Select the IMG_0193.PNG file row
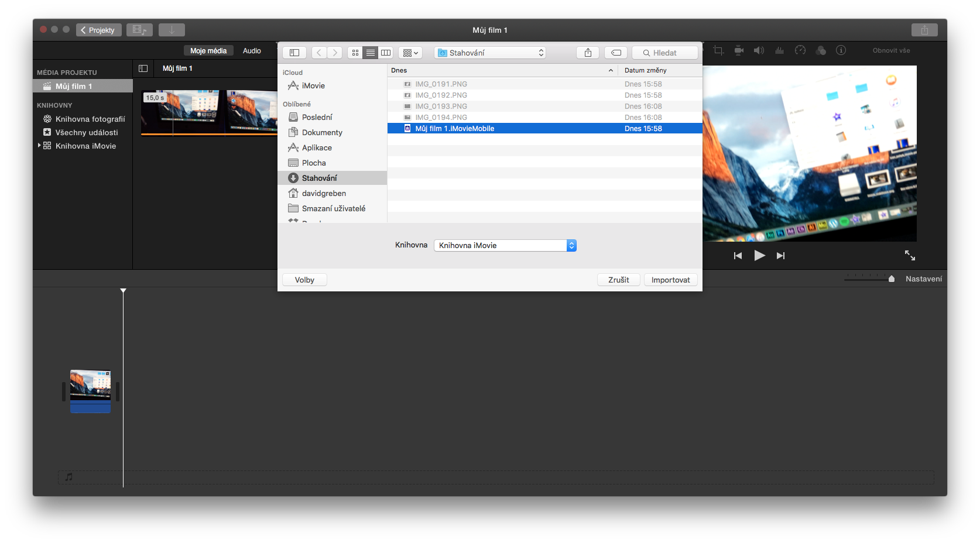The width and height of the screenshot is (980, 543). 441,106
